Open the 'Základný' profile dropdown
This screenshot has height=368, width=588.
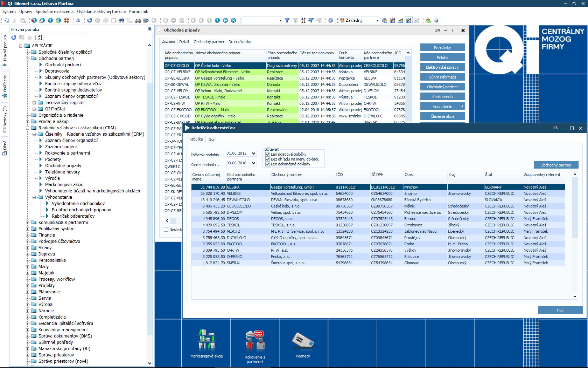point(378,20)
